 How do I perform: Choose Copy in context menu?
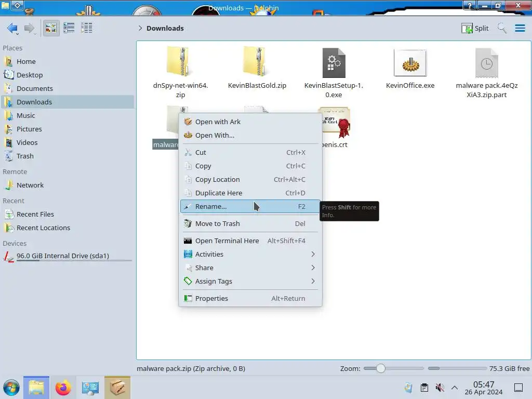[250, 166]
